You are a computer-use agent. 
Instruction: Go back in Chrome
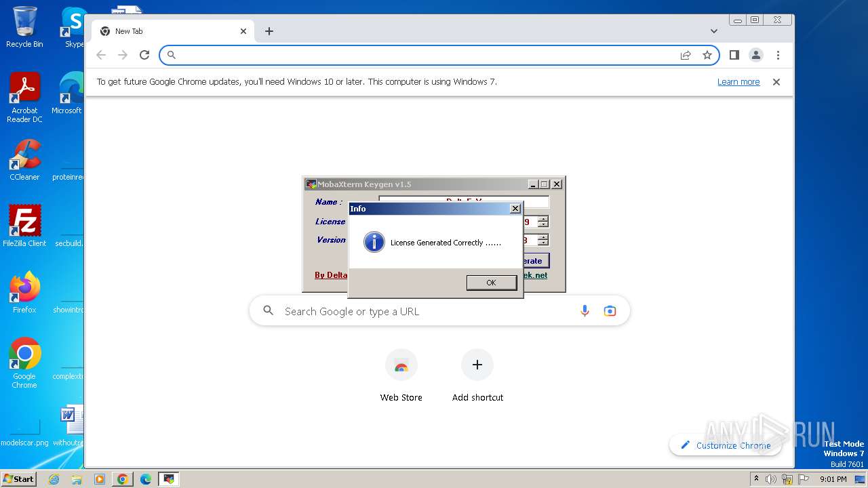coord(101,55)
